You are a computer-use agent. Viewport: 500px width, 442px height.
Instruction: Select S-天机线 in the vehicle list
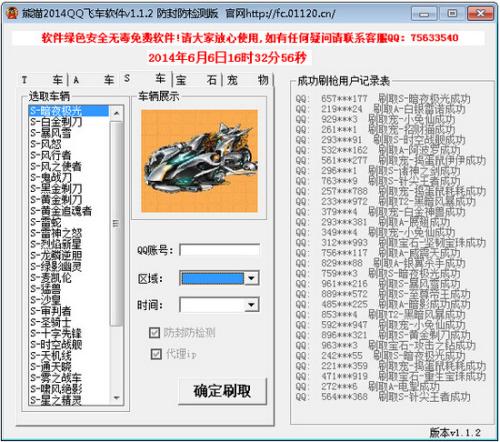69,356
